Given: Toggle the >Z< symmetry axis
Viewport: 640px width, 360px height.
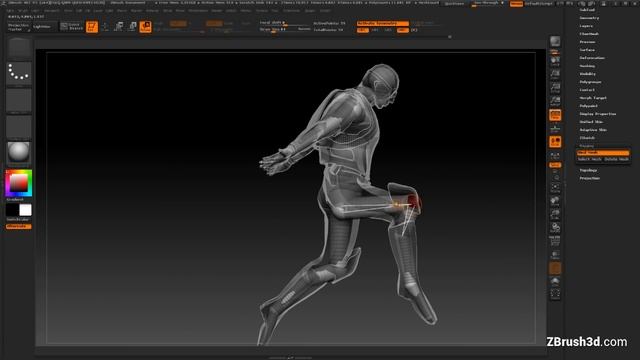Looking at the screenshot, I should (388, 30).
